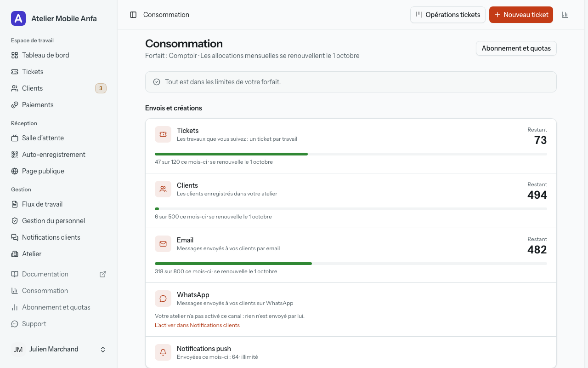Screen dimensions: 588x368
Task: Open Support in the sidebar
Action: tap(59, 324)
